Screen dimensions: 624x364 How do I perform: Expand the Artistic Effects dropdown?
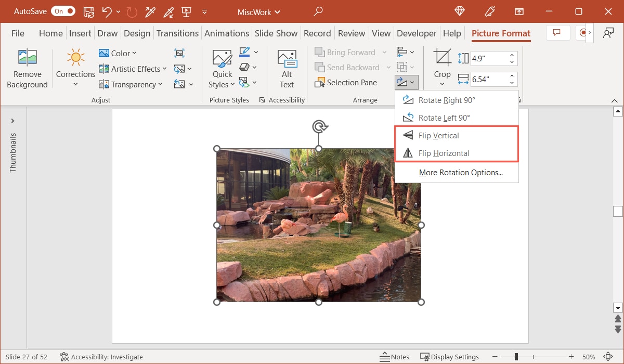pos(133,68)
